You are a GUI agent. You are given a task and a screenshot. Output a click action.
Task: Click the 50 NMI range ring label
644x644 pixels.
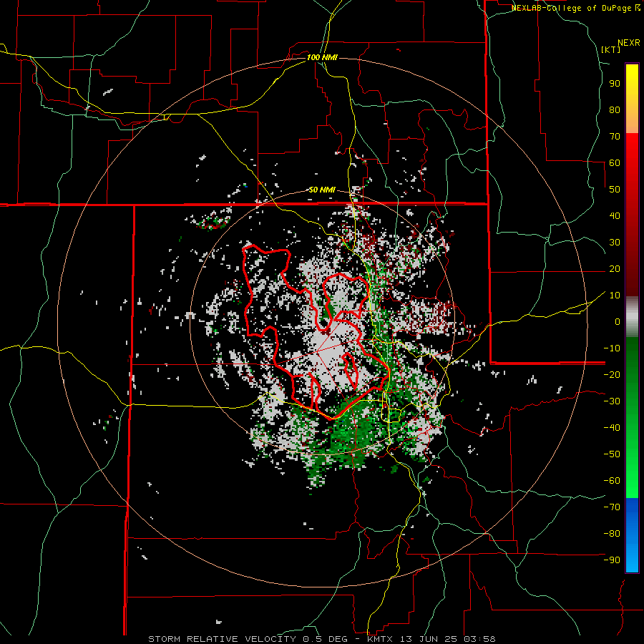[322, 190]
